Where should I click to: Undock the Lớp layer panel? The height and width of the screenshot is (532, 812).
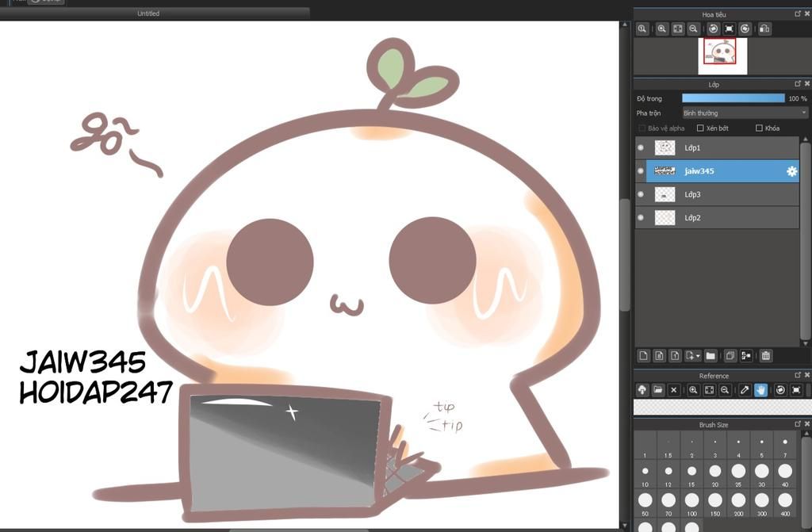coord(798,83)
